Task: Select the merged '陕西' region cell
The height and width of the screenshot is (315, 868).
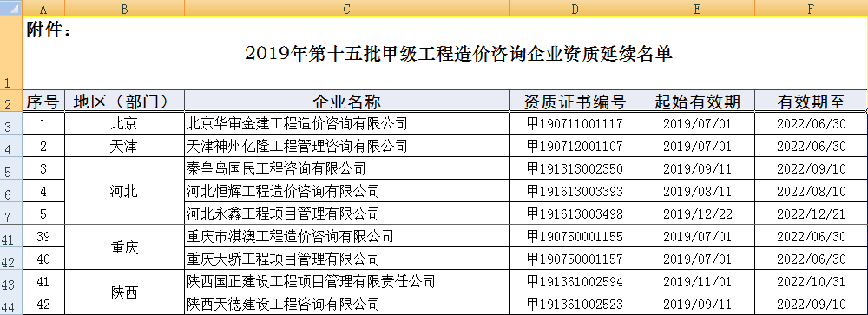Action: (x=124, y=292)
